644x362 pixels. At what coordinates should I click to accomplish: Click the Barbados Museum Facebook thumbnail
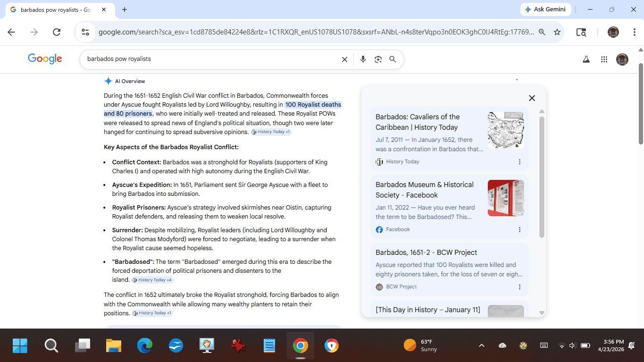click(505, 198)
